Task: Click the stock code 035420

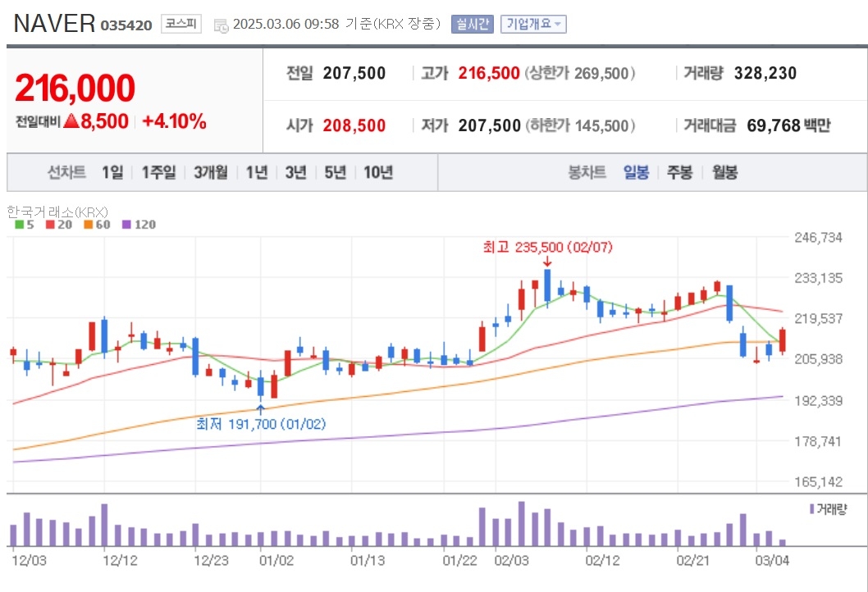Action: tap(126, 25)
